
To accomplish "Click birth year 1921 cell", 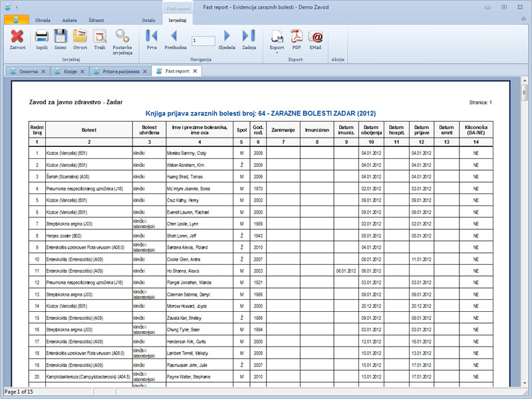I will (x=258, y=283).
